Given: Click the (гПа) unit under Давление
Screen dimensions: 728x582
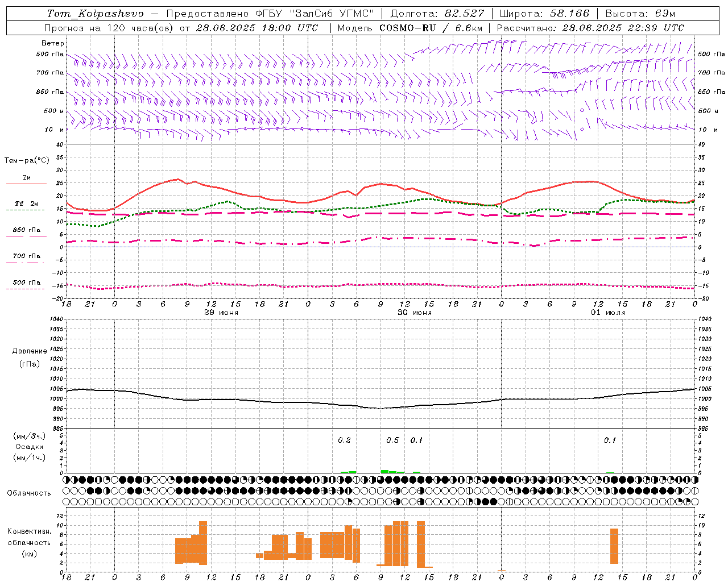Looking at the screenshot, I should pos(30,364).
